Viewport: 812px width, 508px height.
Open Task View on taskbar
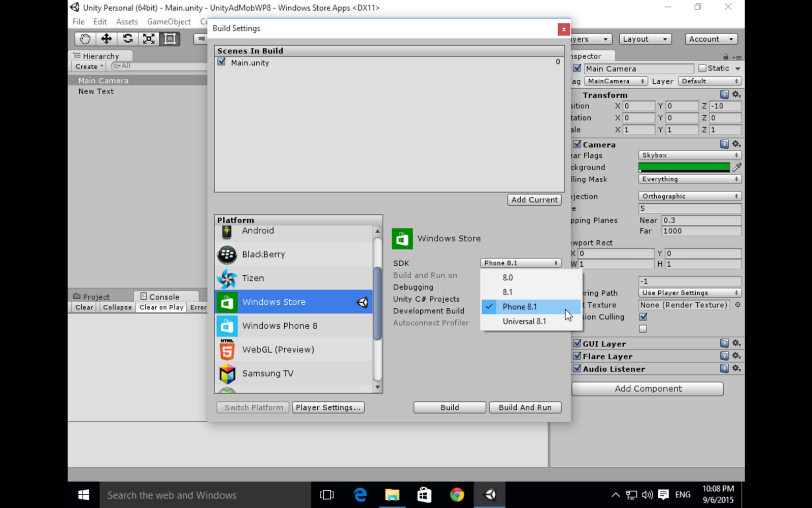327,495
